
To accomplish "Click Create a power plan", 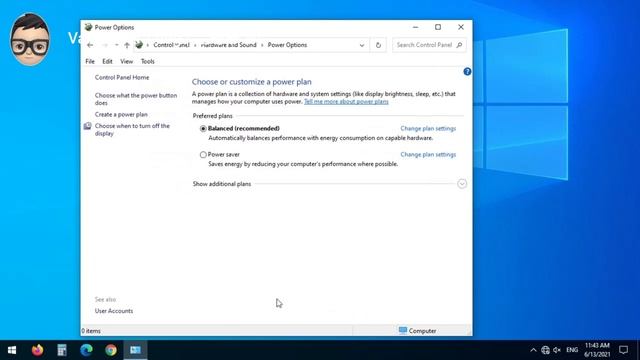I will tap(121, 115).
